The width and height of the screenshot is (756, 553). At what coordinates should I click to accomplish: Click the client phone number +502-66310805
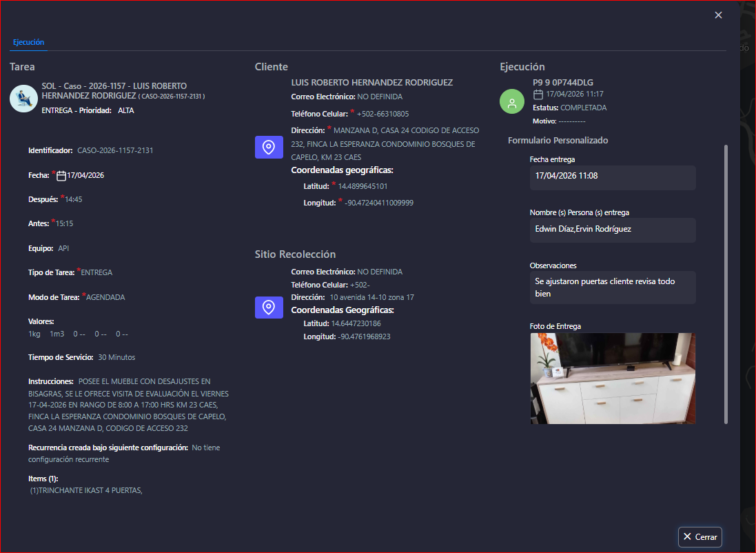[x=382, y=114]
